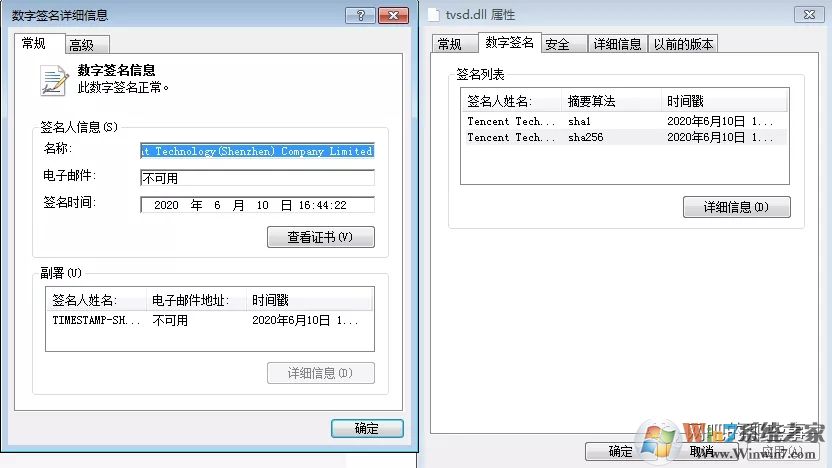Click 时间戳 column header in 副署 list
This screenshot has height=468, width=832.
[x=310, y=300]
